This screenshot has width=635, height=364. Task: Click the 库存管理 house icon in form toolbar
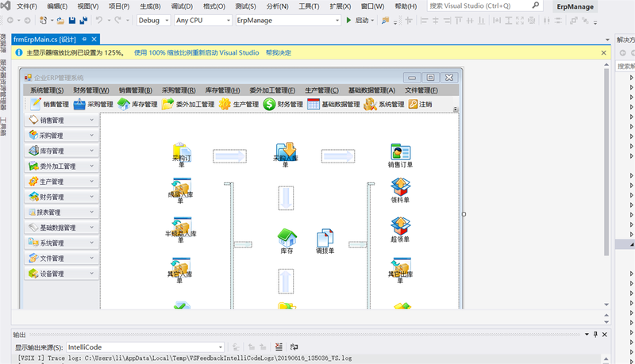[124, 104]
